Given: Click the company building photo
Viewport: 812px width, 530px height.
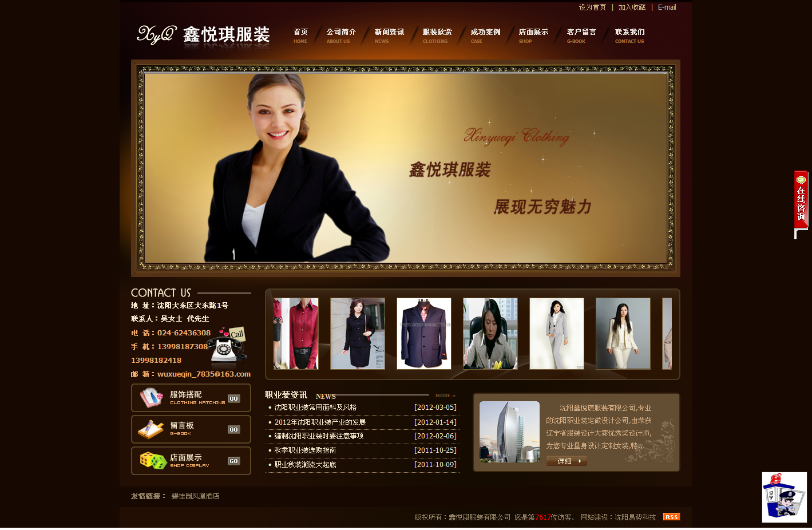Looking at the screenshot, I should pos(509,432).
